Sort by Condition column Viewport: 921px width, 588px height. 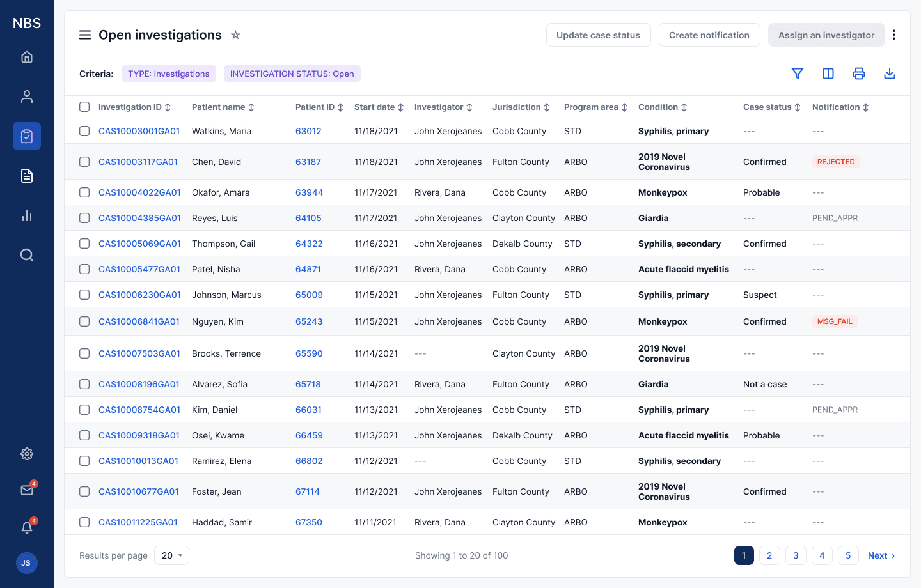663,107
